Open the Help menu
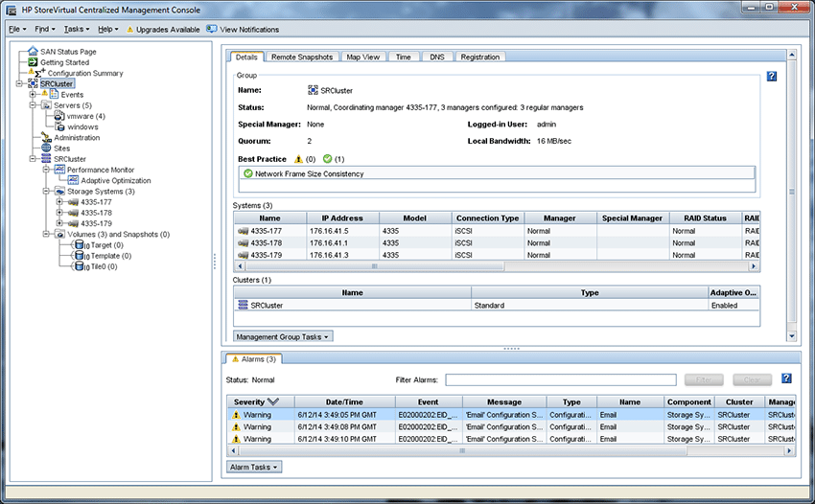Image resolution: width=815 pixels, height=504 pixels. [108, 29]
